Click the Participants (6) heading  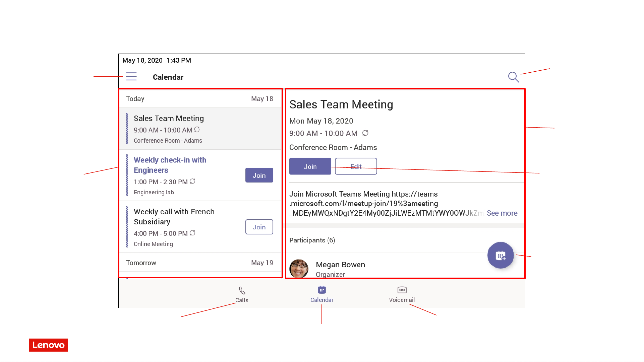pyautogui.click(x=312, y=240)
